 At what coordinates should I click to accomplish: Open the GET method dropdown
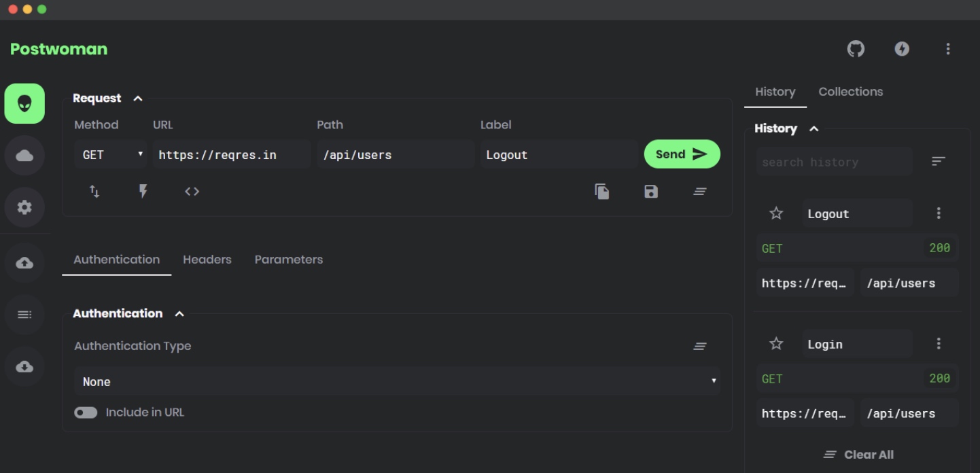(111, 155)
